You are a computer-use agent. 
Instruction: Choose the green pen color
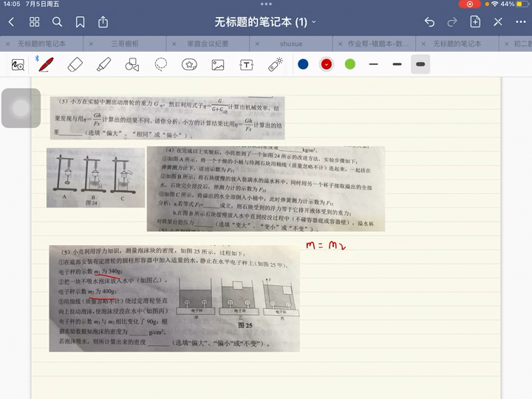pos(349,64)
